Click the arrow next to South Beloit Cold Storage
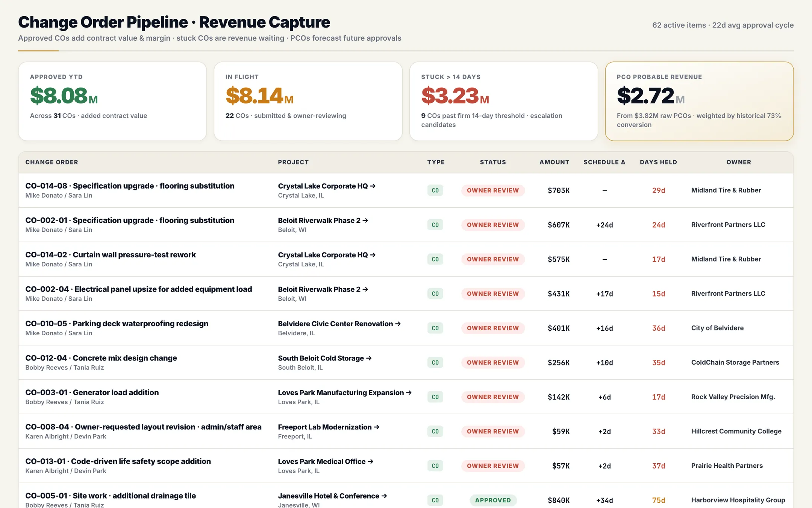This screenshot has width=812, height=508. click(369, 358)
